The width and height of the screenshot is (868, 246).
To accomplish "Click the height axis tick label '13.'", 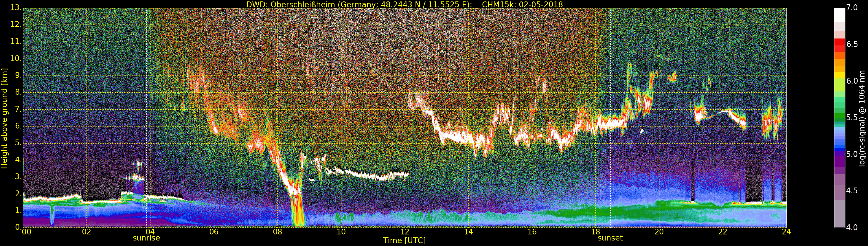I will (16, 8).
